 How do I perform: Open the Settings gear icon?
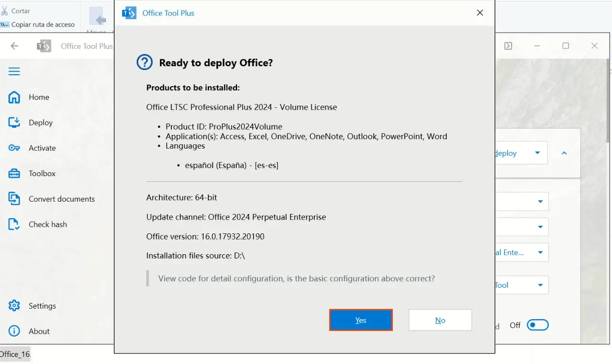point(14,306)
